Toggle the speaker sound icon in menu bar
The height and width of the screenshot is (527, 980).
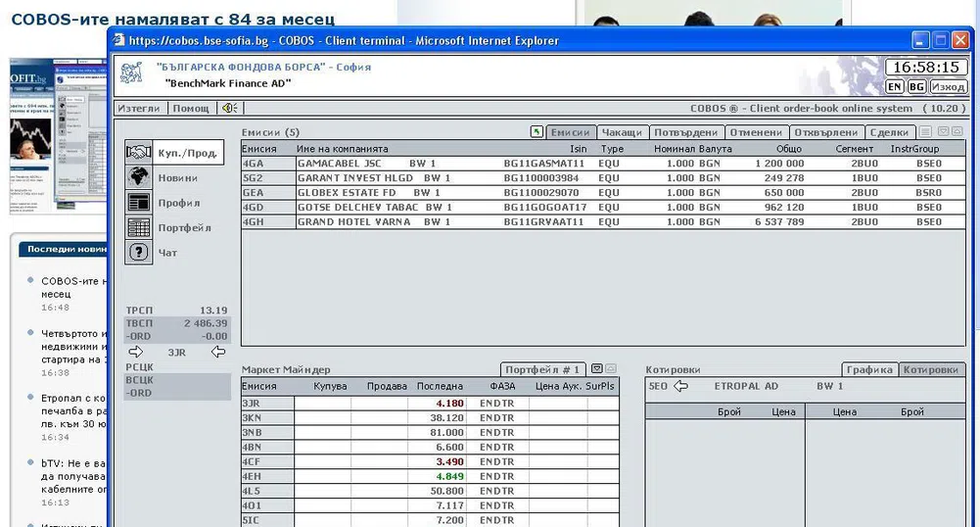click(229, 109)
